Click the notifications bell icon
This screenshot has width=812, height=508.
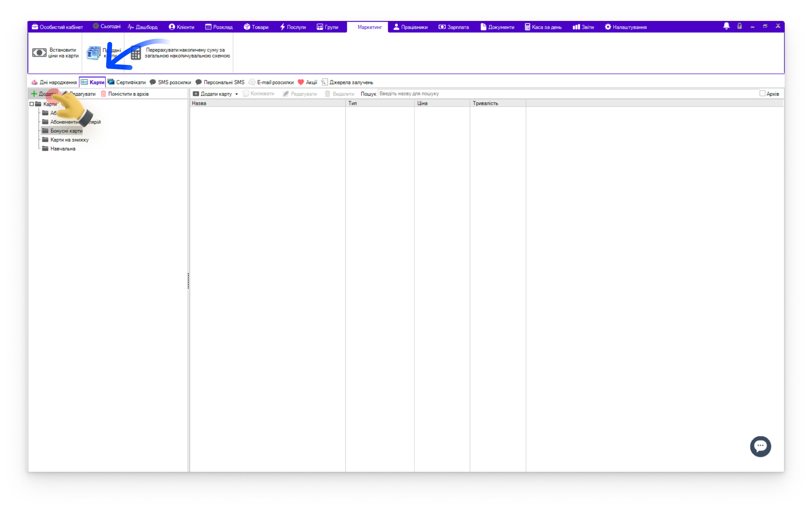726,26
